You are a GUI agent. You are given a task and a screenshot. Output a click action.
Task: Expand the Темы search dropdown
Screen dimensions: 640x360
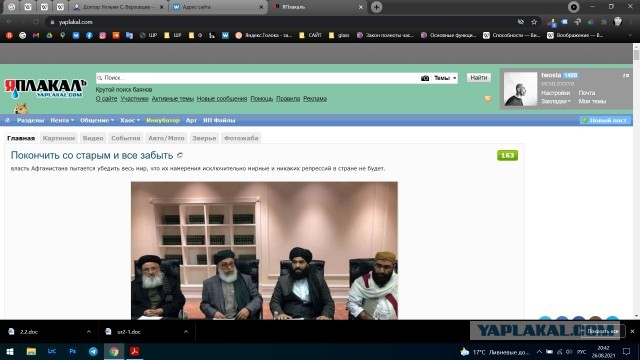(x=445, y=78)
